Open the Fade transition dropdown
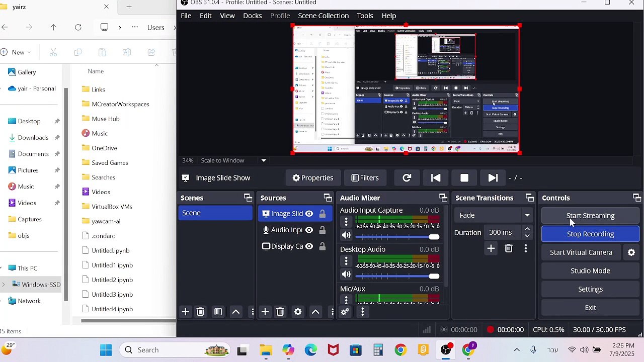The width and height of the screenshot is (644, 362). [x=494, y=215]
